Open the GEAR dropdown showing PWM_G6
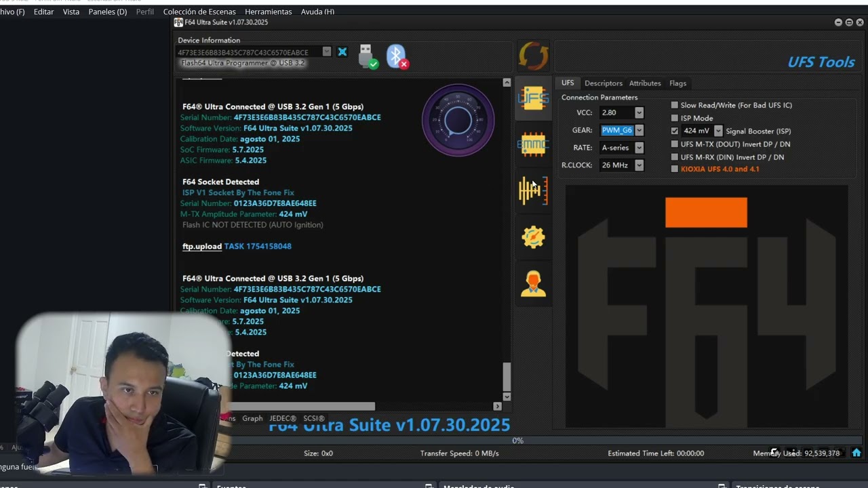The width and height of the screenshot is (868, 488). [639, 130]
